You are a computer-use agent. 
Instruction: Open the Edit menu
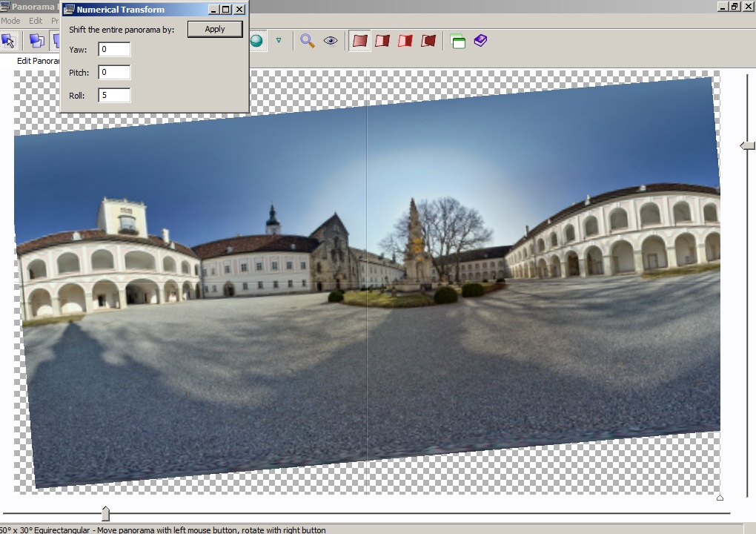point(36,21)
